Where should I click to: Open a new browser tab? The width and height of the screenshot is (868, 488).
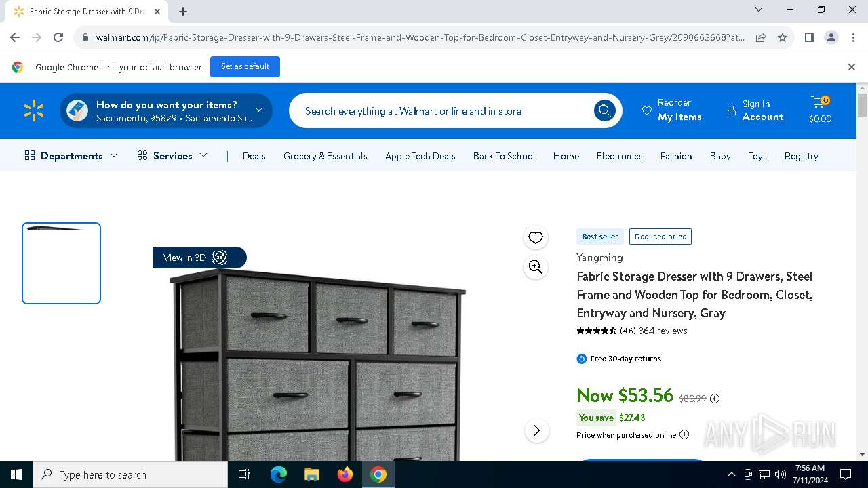click(183, 11)
